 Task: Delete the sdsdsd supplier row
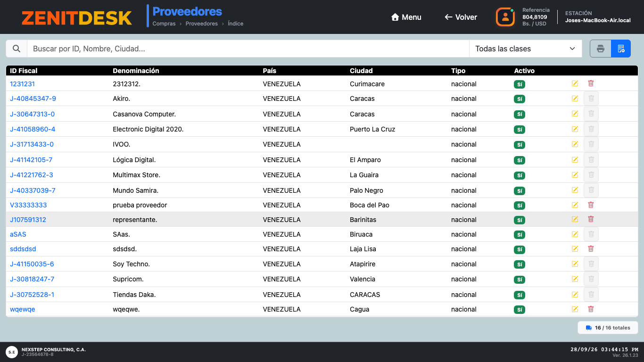click(591, 249)
